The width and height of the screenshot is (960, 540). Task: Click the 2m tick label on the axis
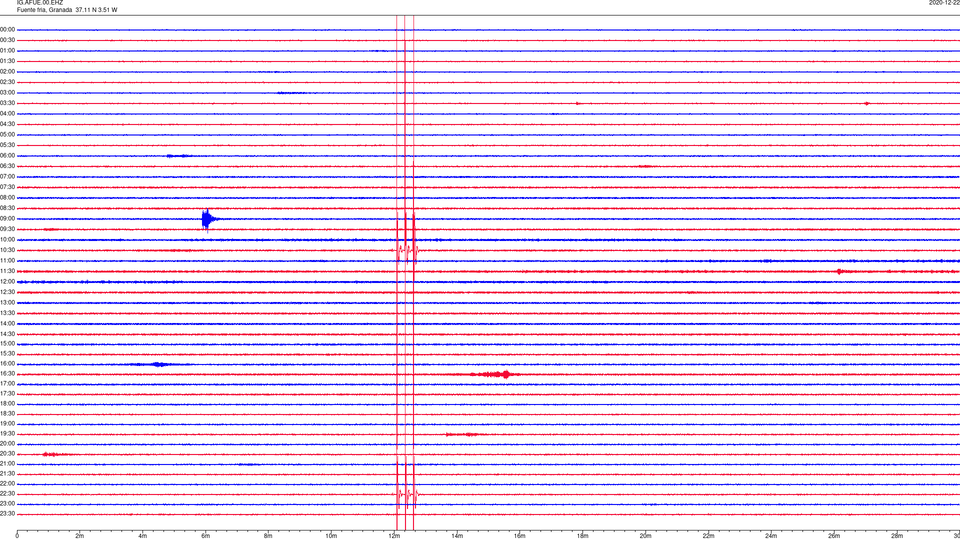coord(80,536)
